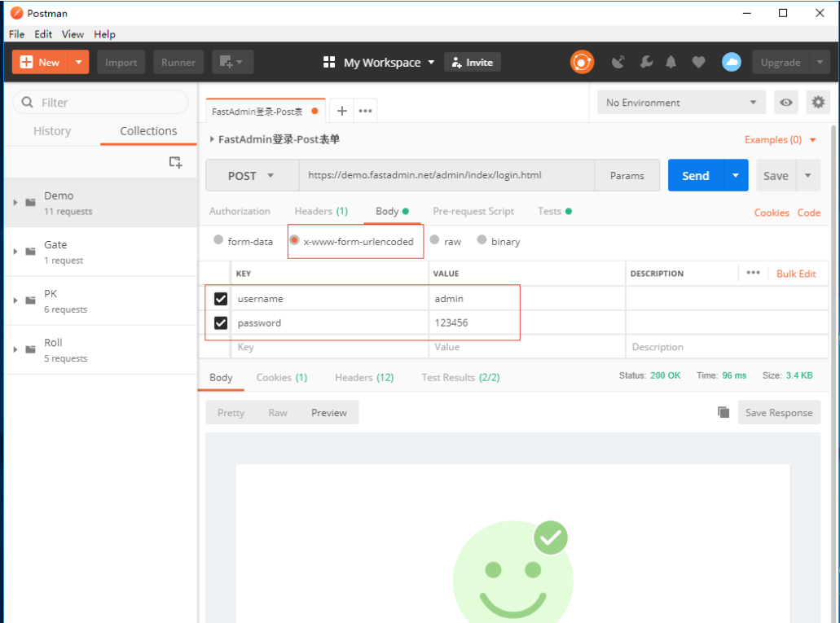Expand the FastAdmin request name triangle
840x623 pixels.
pos(212,139)
